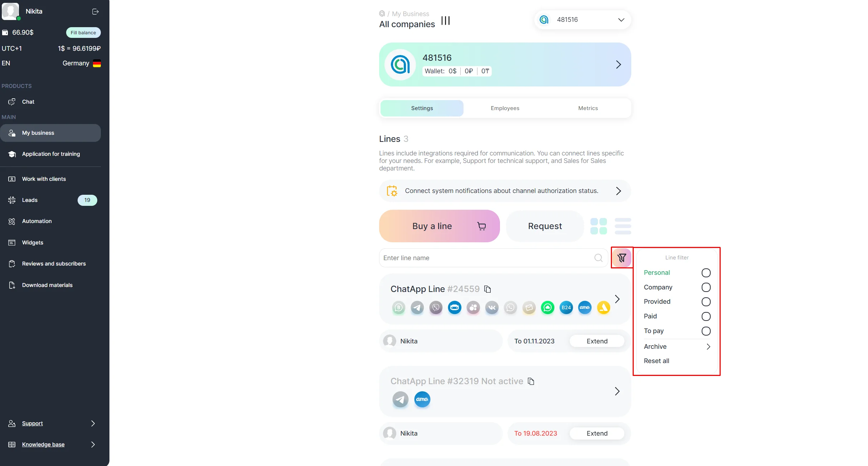Switch to grid view layout icon

tap(599, 226)
